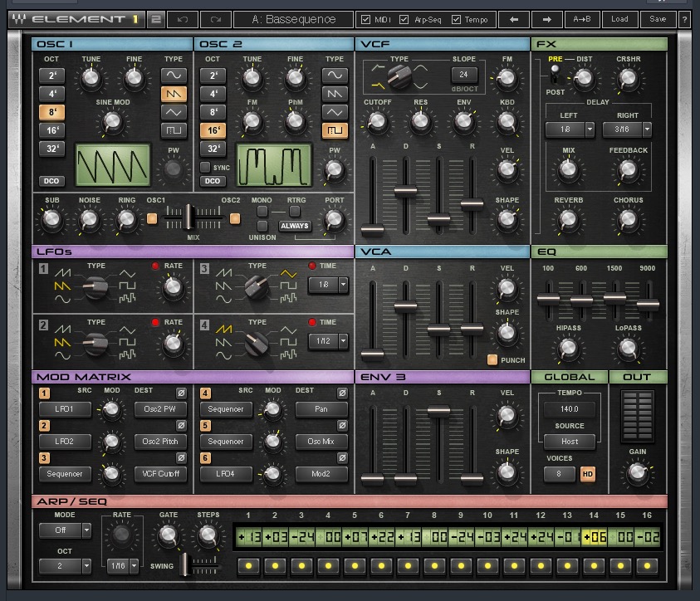Click the Load preset button
Image resolution: width=700 pixels, height=601 pixels.
coord(619,19)
